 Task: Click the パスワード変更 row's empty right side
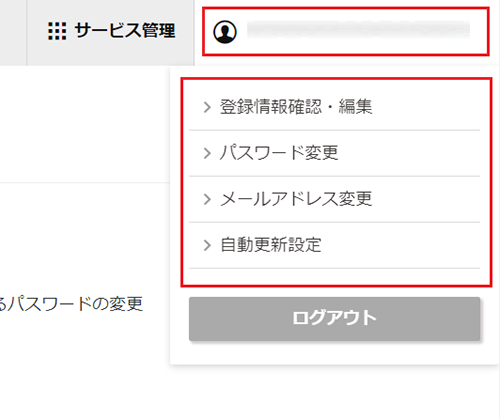tap(409, 153)
